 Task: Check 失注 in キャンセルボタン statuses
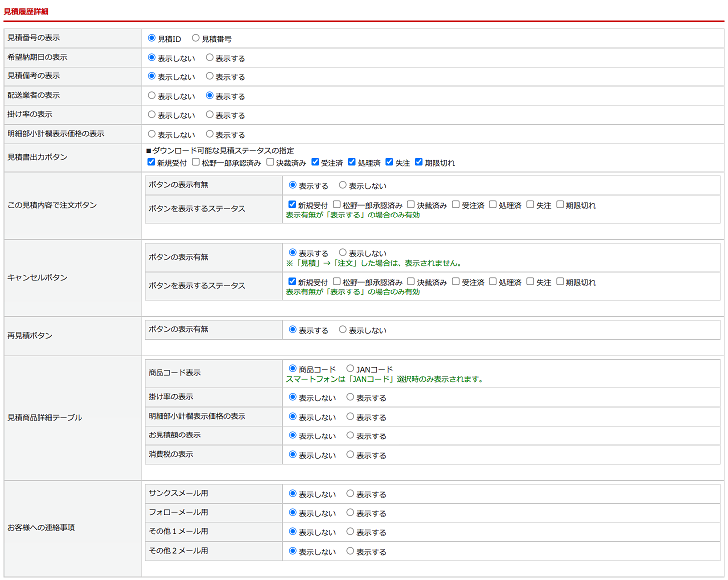click(x=530, y=282)
